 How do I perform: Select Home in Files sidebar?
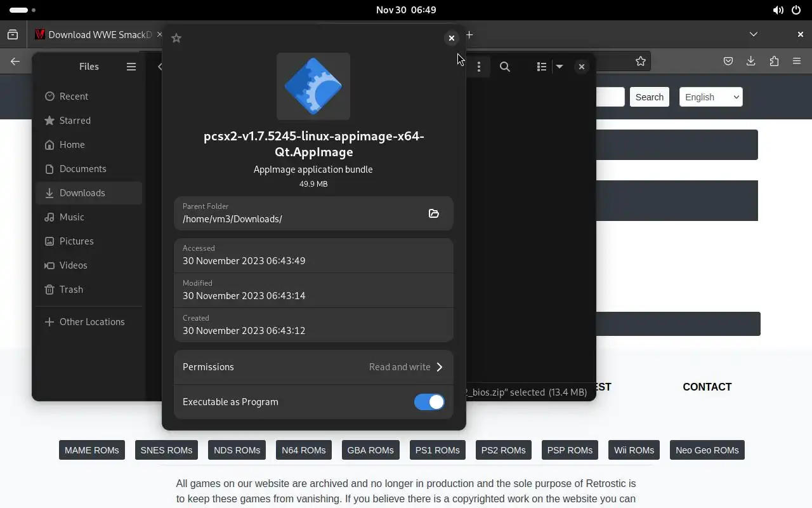pyautogui.click(x=89, y=145)
